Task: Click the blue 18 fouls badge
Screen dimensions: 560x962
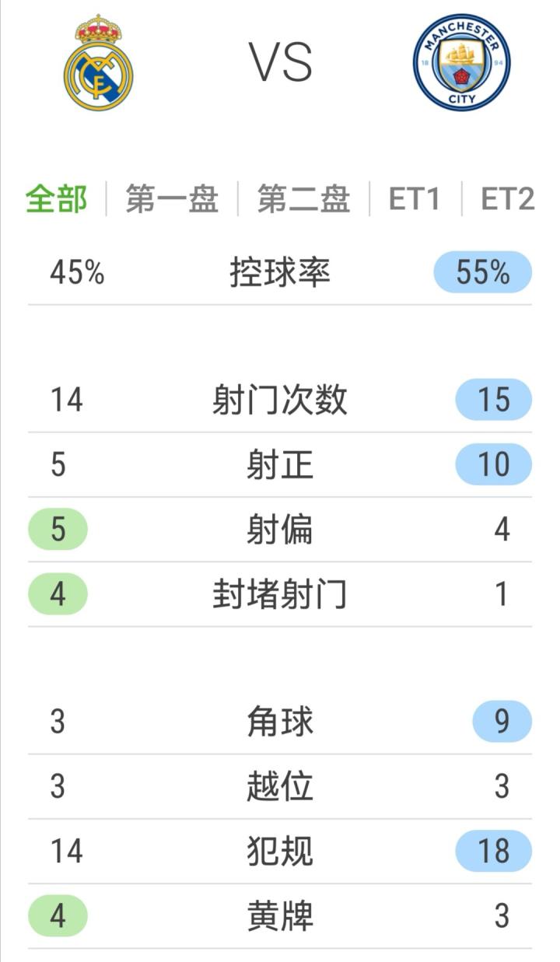Action: pos(493,850)
